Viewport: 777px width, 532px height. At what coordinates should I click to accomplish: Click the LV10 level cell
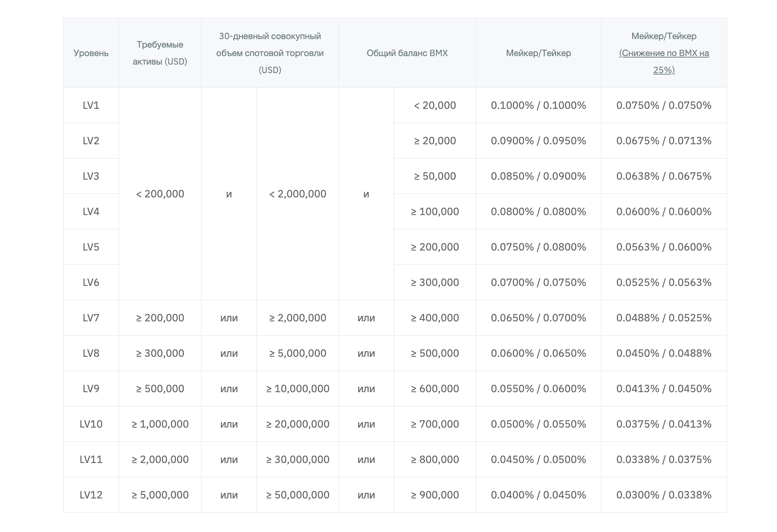pyautogui.click(x=91, y=424)
